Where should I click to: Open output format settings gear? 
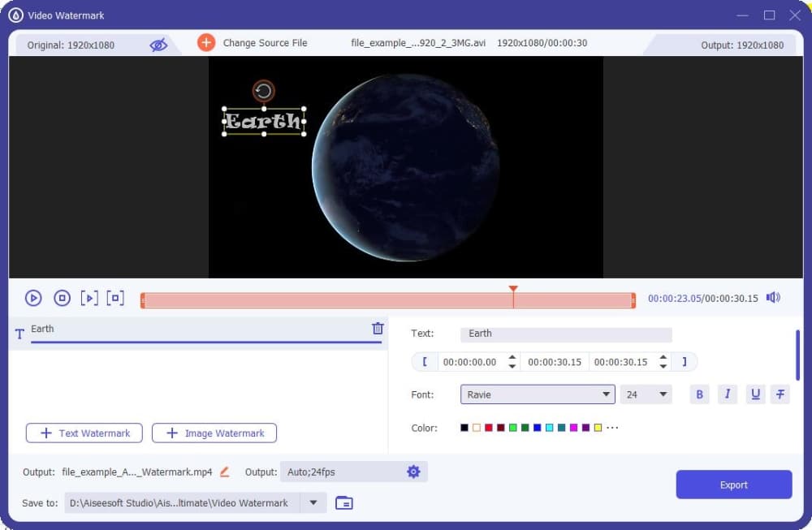[x=414, y=472]
